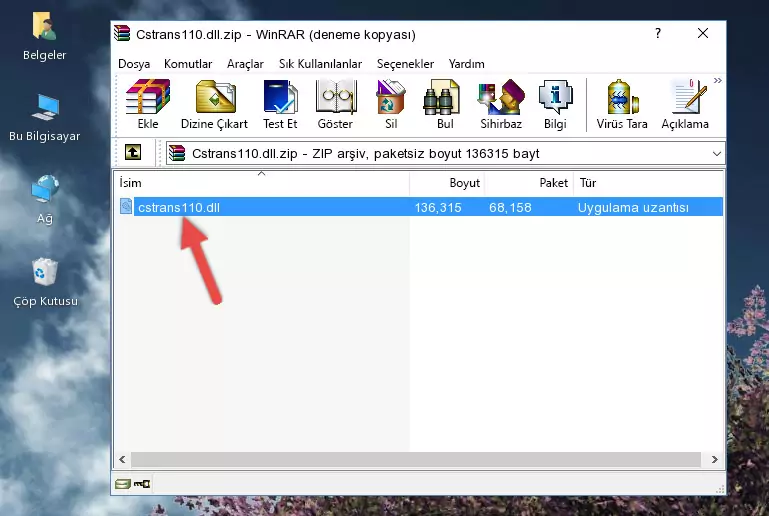Image resolution: width=769 pixels, height=516 pixels.
Task: Click the cstrans110.dll file icon
Action: coord(126,206)
